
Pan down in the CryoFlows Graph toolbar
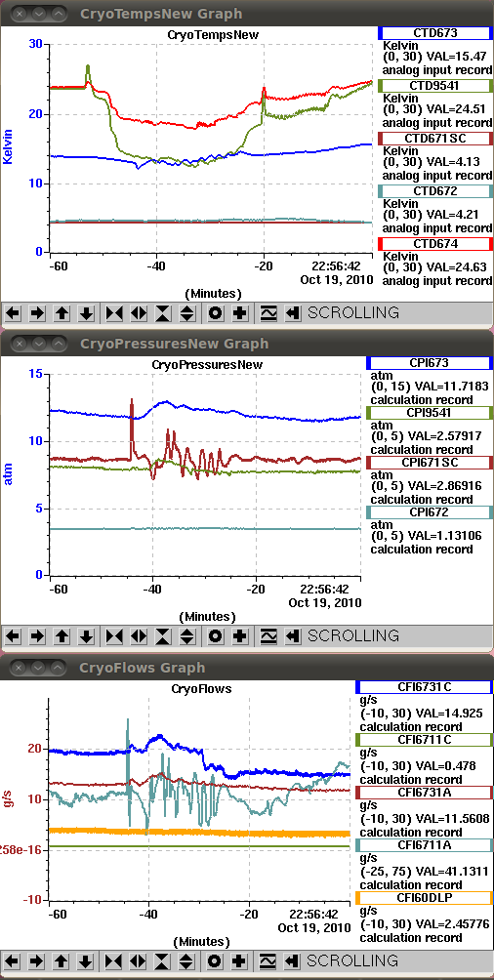click(86, 960)
